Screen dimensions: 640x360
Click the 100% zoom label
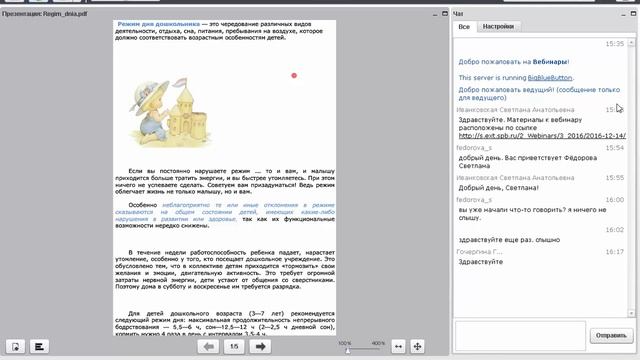(345, 343)
